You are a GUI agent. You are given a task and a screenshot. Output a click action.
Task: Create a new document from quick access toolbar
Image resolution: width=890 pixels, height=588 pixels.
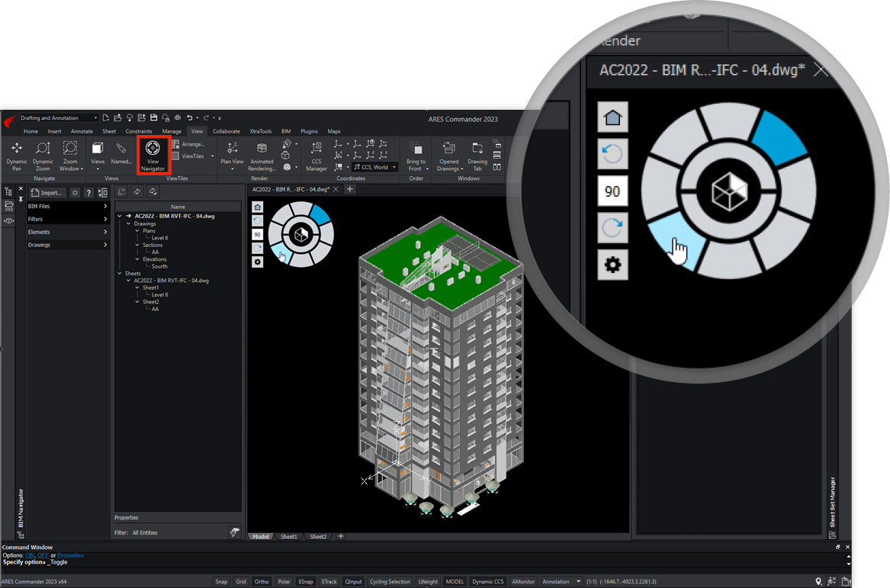[105, 118]
